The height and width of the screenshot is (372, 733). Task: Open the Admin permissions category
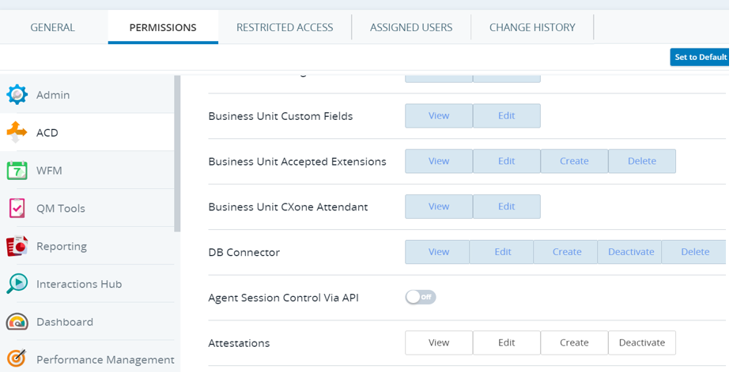(87, 94)
